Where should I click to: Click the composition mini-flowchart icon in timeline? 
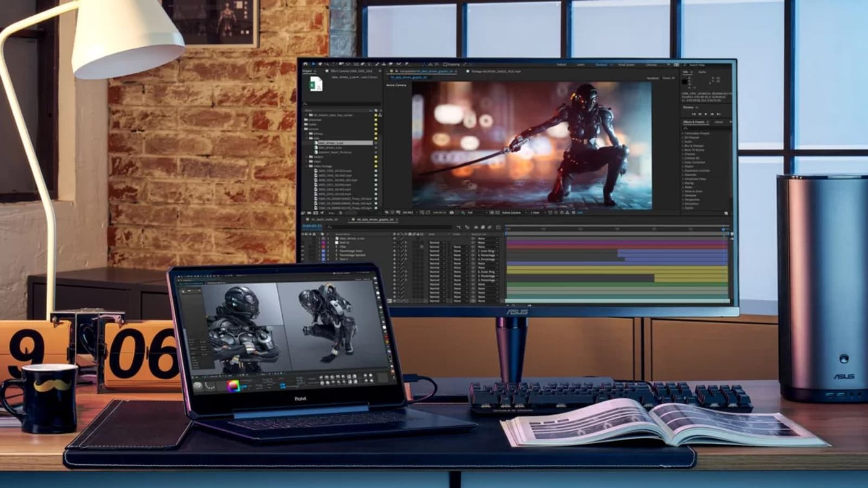coord(459,227)
